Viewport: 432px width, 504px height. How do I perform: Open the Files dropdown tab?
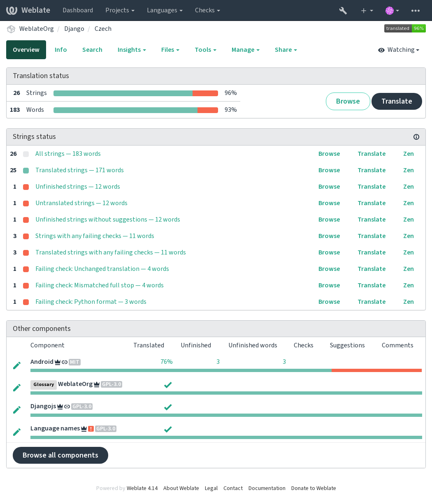click(170, 50)
